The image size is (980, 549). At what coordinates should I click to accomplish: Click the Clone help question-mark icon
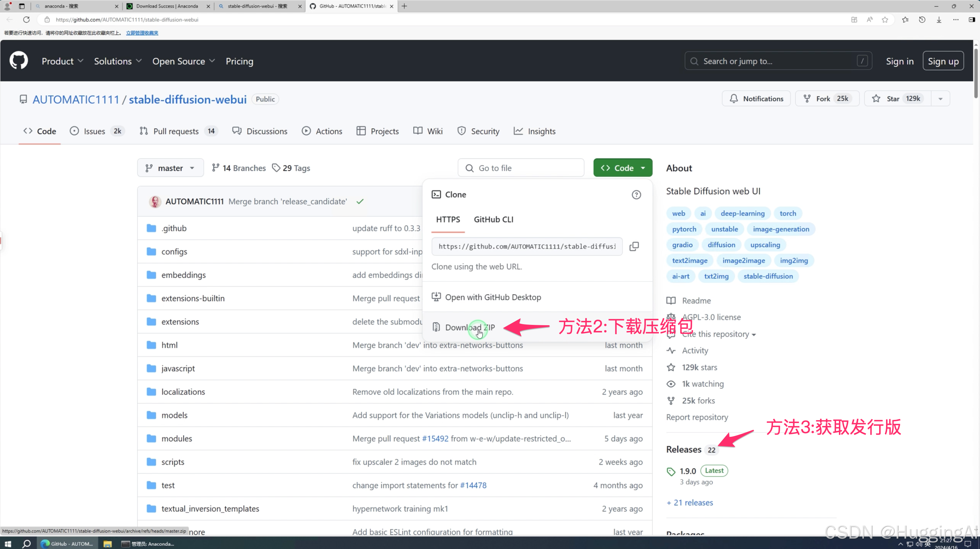click(636, 195)
